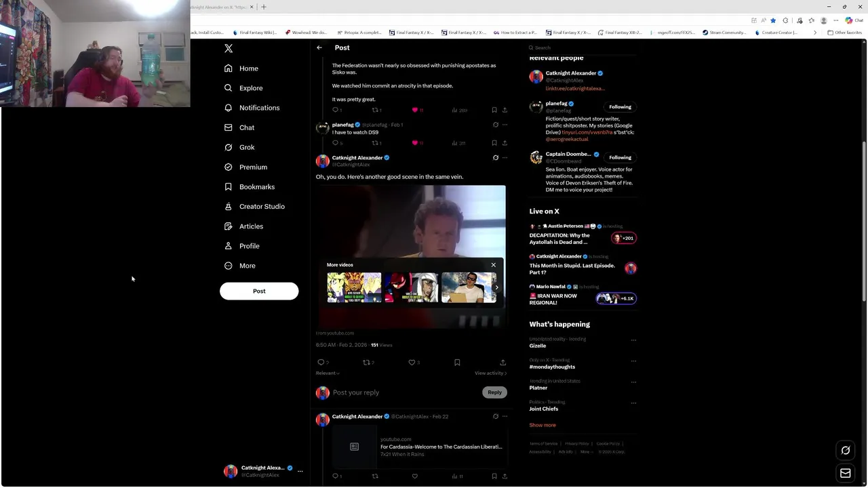Share the main post with video
The image size is (868, 488).
[x=502, y=363]
